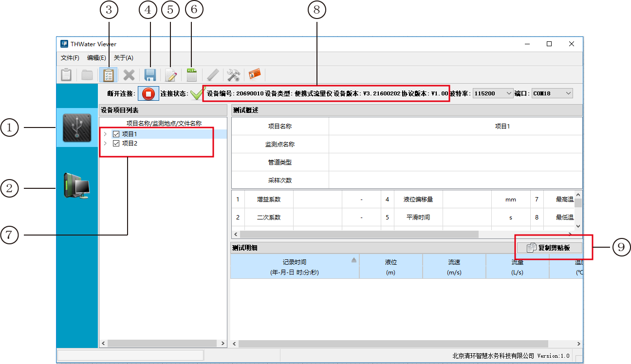Select the USB device mode sidebar icon
631x364 pixels.
tap(77, 127)
